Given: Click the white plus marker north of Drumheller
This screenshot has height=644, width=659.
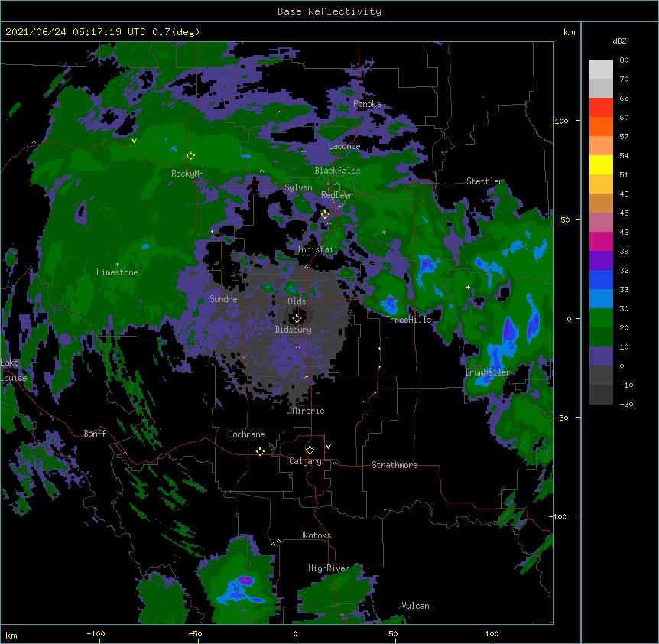Looking at the screenshot, I should (x=468, y=287).
